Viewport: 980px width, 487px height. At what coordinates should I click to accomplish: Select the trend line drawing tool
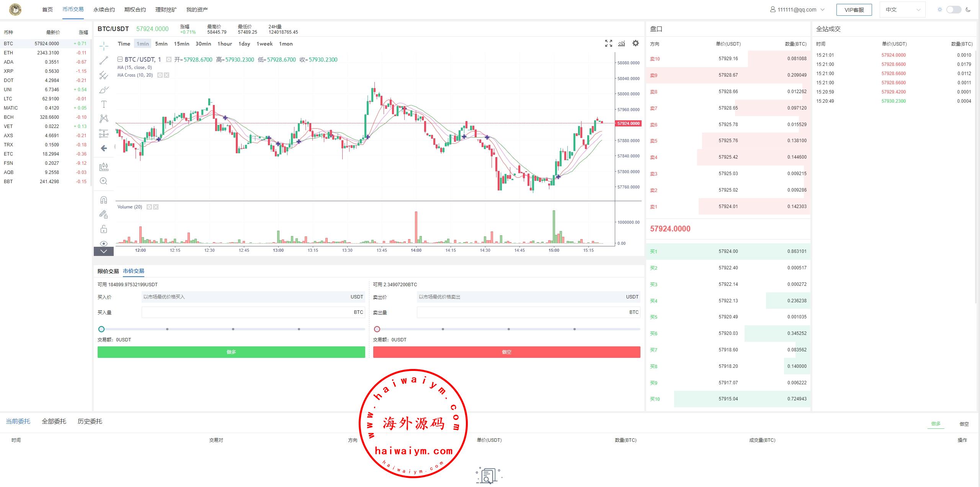[104, 61]
